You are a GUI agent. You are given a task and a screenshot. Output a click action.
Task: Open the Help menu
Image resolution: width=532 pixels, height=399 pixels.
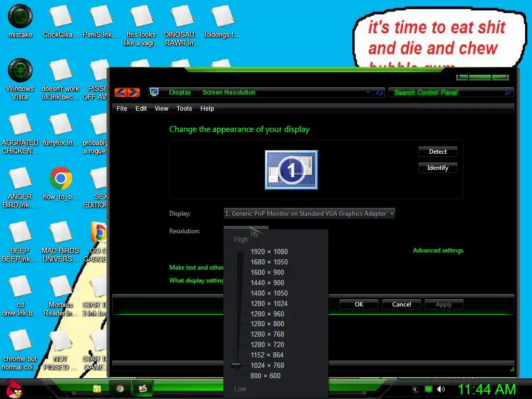tap(207, 109)
